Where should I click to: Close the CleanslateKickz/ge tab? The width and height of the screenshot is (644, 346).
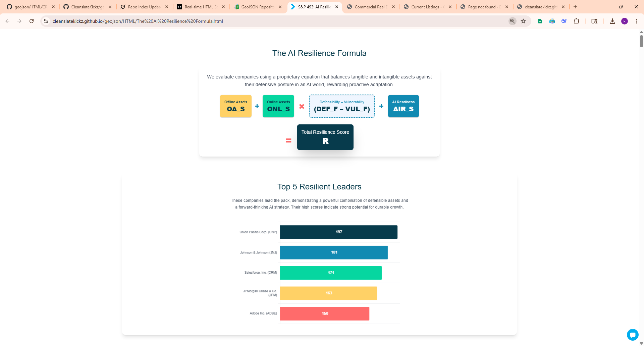[110, 7]
